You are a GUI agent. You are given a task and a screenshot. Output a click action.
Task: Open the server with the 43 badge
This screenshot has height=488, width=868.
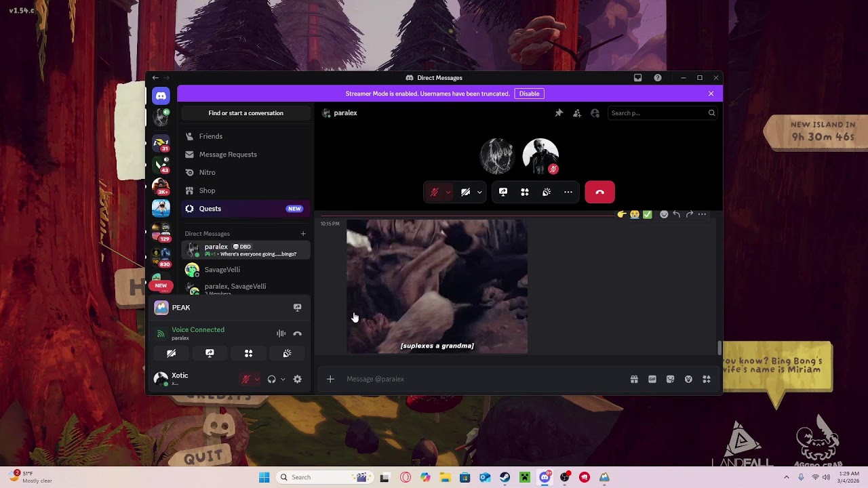pyautogui.click(x=161, y=164)
